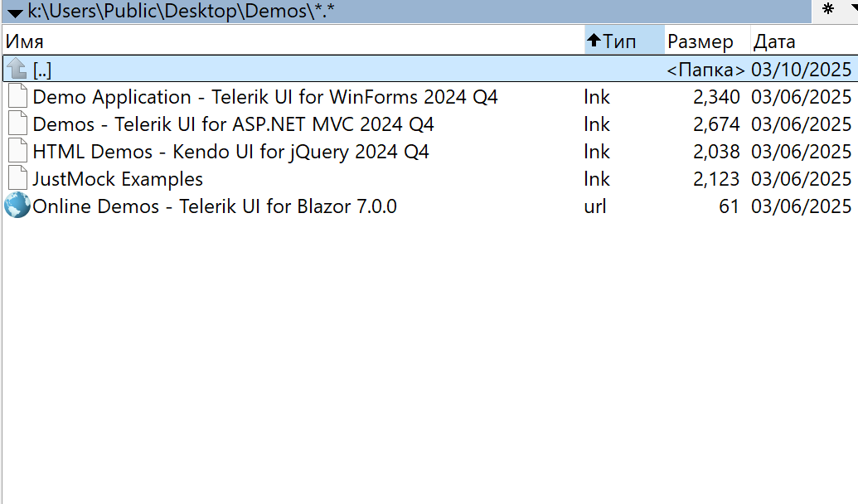Sort files by the Имя column header

coord(294,41)
